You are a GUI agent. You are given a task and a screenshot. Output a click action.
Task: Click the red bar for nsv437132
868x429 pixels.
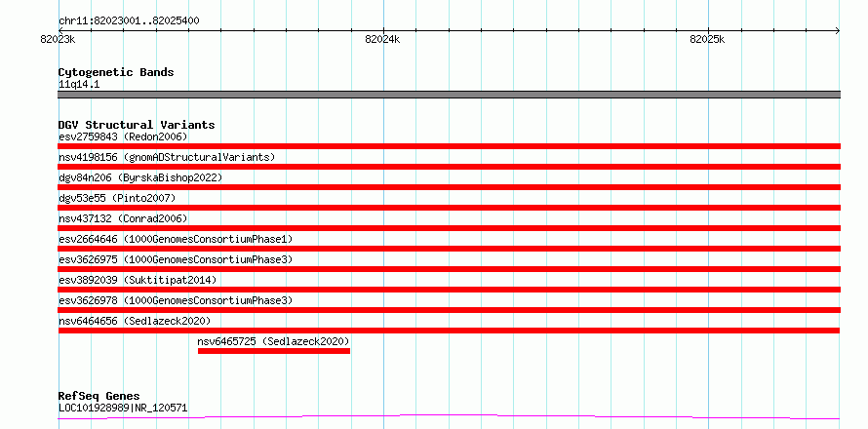pos(449,228)
